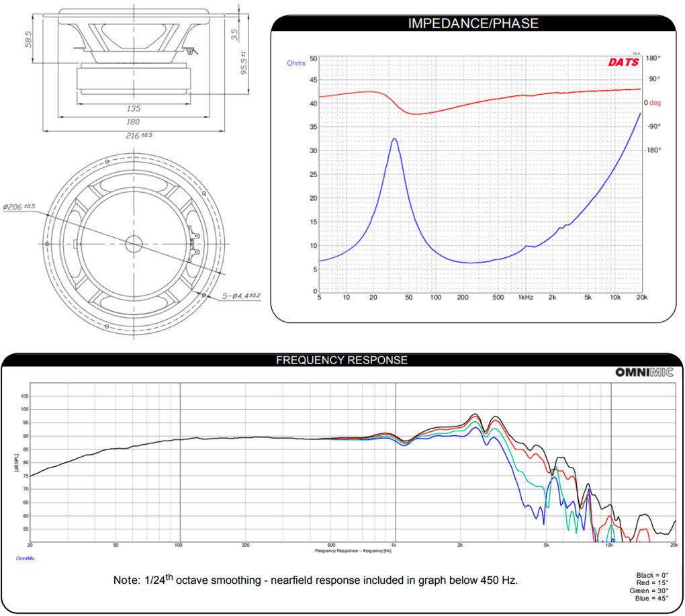The width and height of the screenshot is (685, 616).
Task: Click the 58.5 height dimension
Action: [x=28, y=39]
